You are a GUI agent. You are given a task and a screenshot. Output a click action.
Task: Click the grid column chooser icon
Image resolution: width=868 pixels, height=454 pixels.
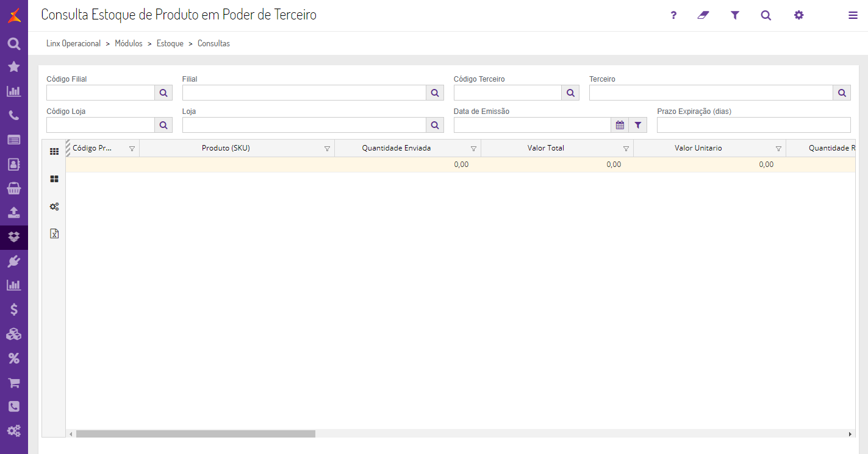54,151
